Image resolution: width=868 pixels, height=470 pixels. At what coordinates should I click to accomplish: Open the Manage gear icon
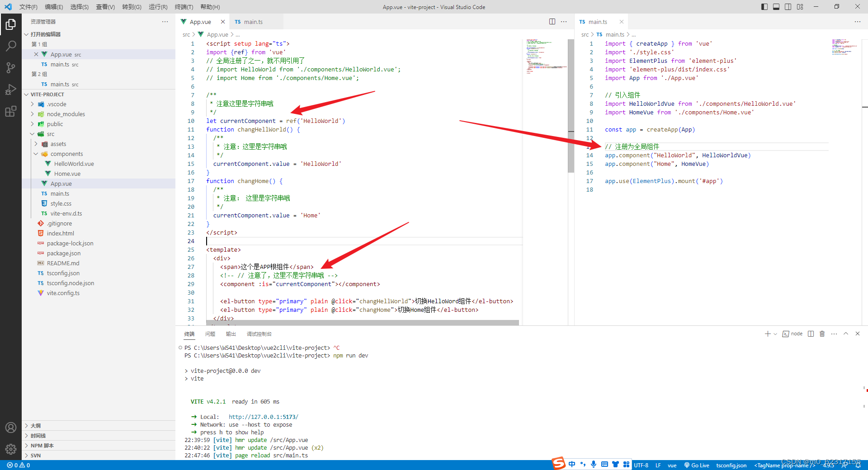[10, 449]
